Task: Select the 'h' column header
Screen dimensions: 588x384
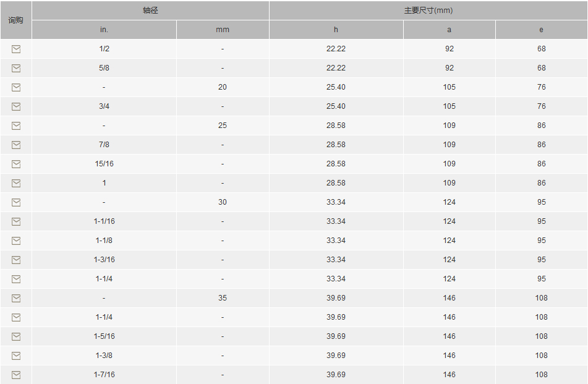Action: click(x=336, y=30)
